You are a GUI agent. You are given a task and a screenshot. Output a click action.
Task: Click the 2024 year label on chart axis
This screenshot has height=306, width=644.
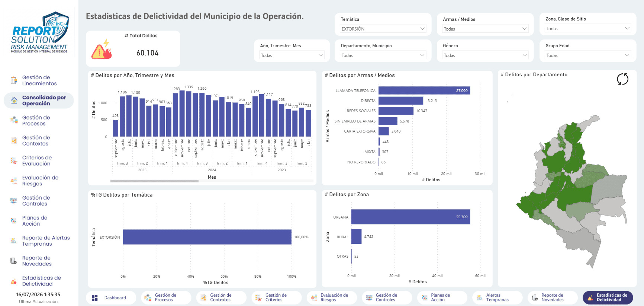212,170
